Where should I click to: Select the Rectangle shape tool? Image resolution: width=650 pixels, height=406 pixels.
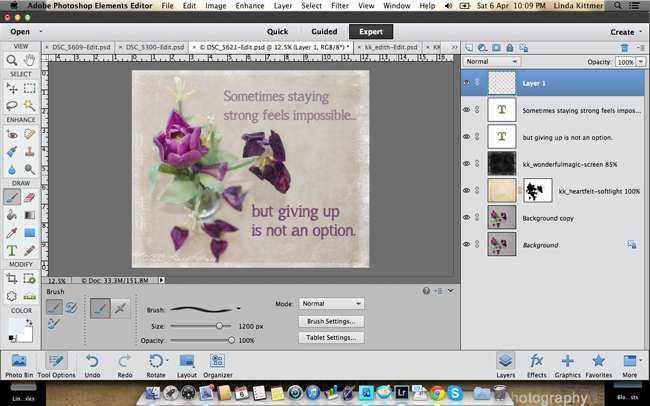[x=29, y=233]
